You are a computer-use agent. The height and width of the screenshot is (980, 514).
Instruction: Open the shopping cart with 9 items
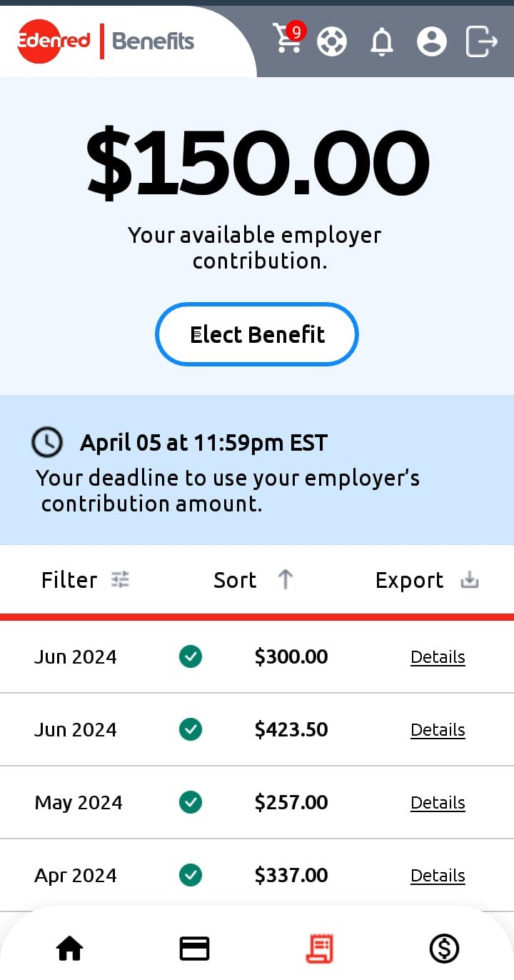coord(288,39)
